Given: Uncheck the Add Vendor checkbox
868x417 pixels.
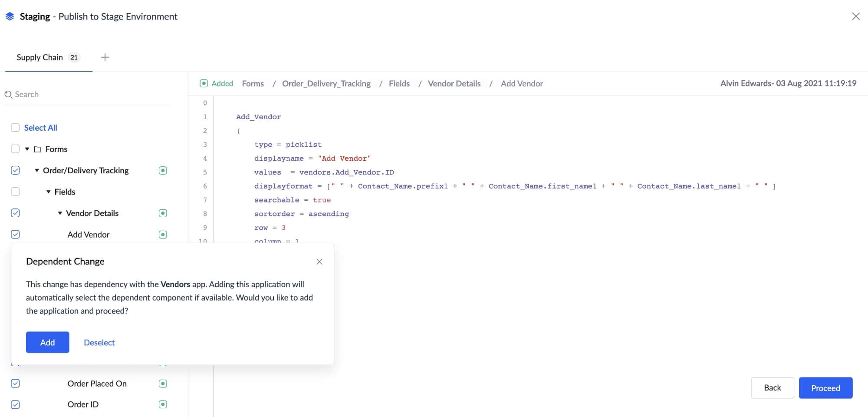Looking at the screenshot, I should click(x=15, y=235).
